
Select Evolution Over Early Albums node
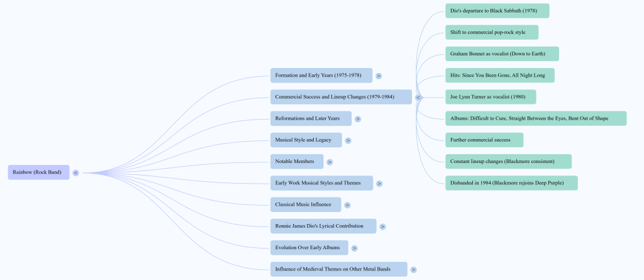click(x=309, y=247)
